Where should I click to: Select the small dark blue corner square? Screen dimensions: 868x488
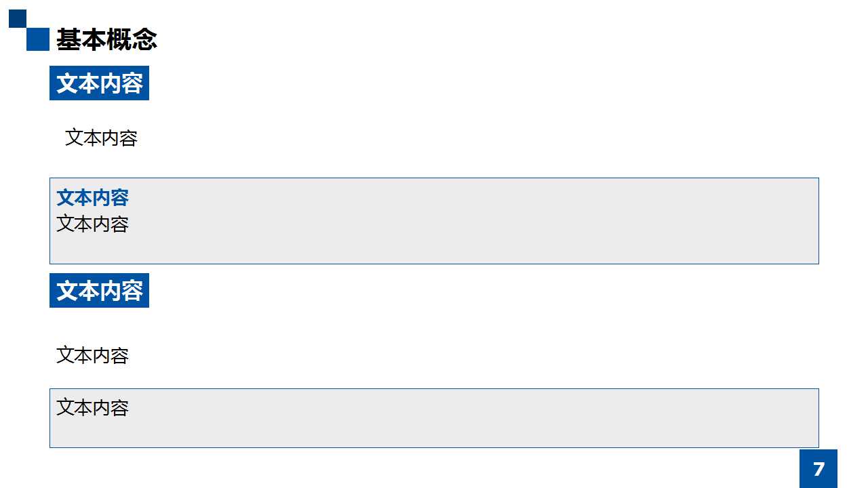[x=18, y=18]
